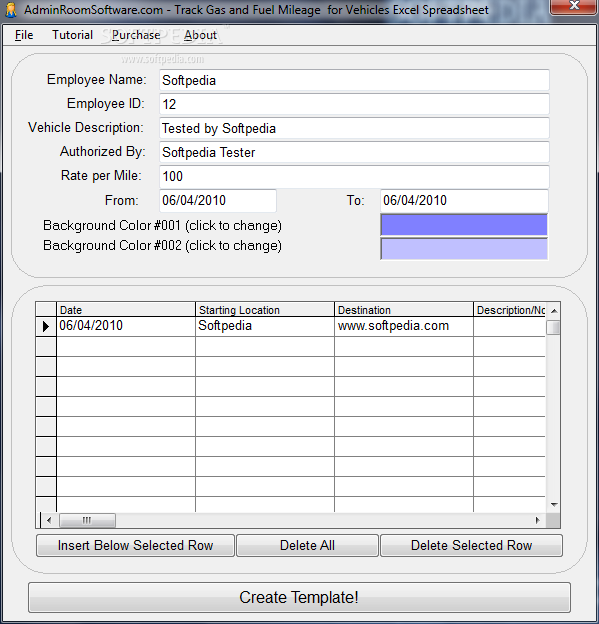Viewport: 599px width, 624px height.
Task: Open the Purchase menu
Action: click(x=136, y=35)
